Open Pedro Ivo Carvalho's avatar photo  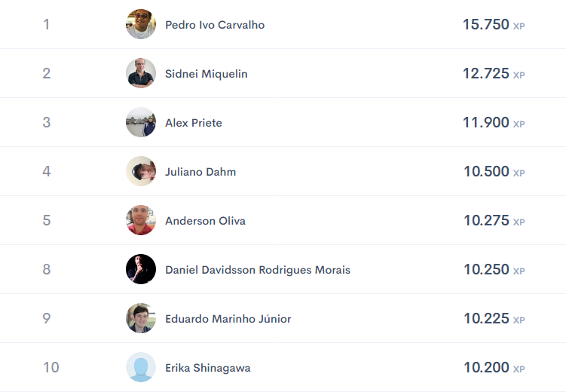(141, 24)
